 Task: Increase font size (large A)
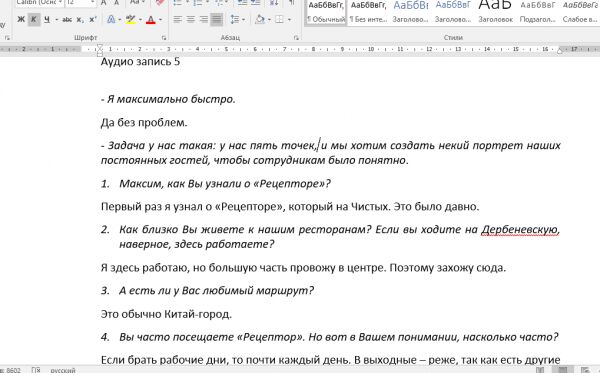[104, 3]
